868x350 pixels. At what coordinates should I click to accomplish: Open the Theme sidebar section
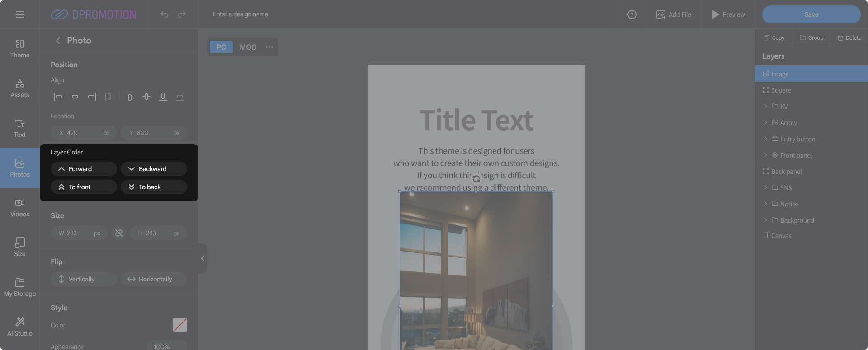(20, 49)
